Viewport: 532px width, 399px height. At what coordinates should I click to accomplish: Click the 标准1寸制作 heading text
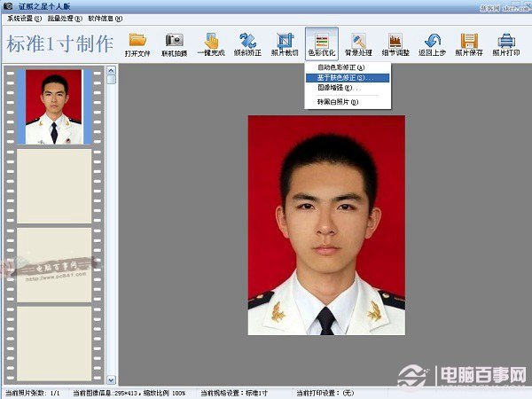(x=60, y=44)
